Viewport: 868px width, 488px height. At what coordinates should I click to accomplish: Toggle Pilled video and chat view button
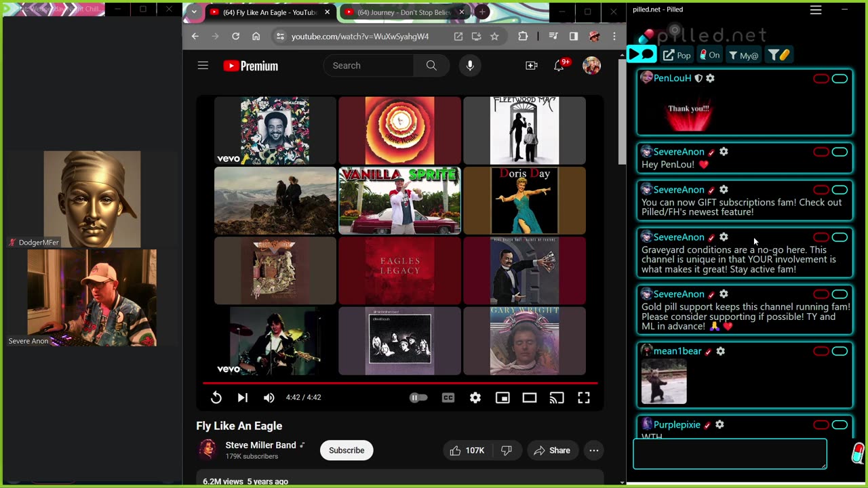coord(642,55)
